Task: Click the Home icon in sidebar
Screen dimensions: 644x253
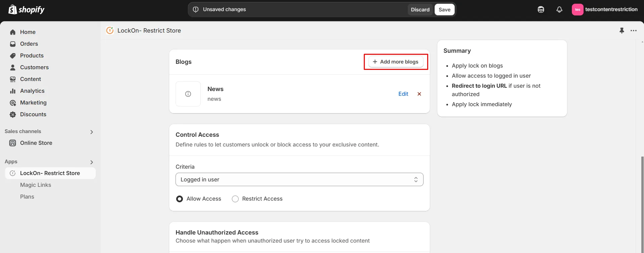Action: 13,32
